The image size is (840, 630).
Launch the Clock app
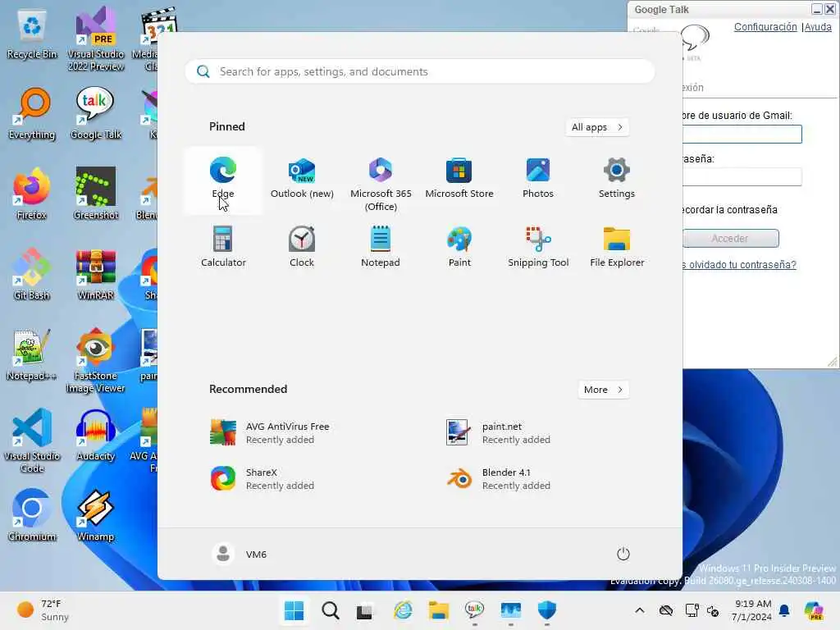302,248
